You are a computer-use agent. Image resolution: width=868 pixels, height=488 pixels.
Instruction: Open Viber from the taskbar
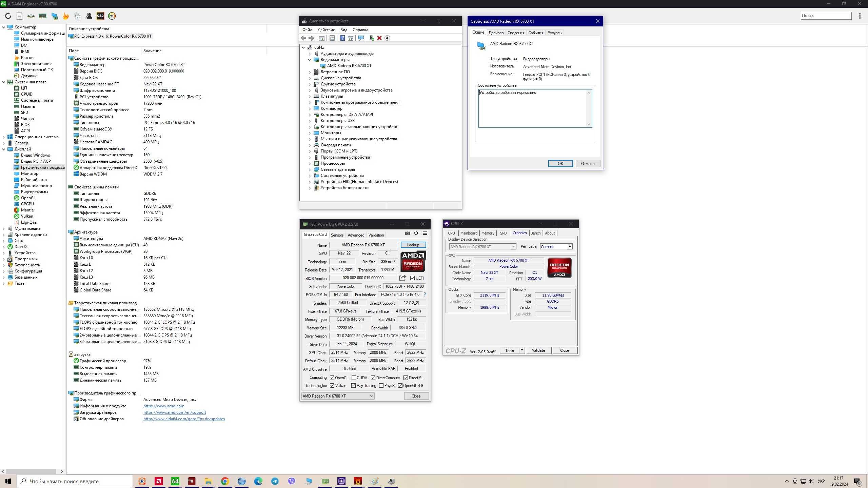(x=292, y=481)
